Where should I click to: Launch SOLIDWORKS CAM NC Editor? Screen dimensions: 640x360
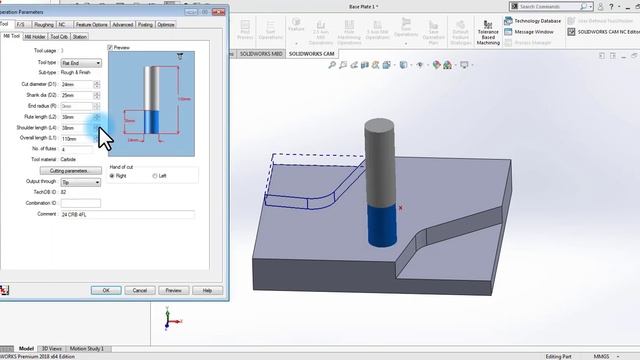[x=603, y=31]
